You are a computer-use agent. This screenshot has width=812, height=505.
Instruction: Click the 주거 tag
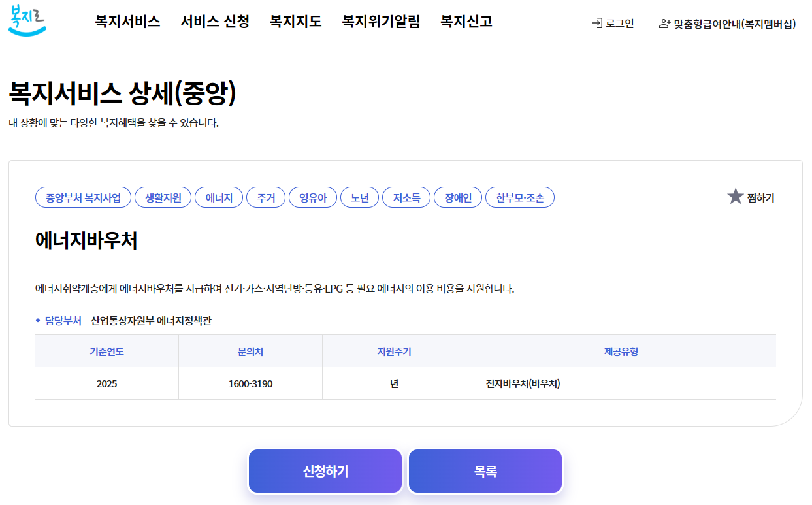pyautogui.click(x=266, y=198)
